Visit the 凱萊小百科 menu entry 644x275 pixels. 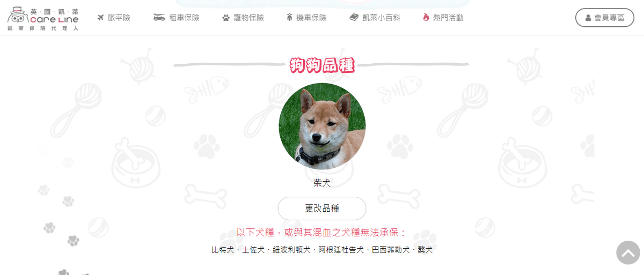pos(381,18)
